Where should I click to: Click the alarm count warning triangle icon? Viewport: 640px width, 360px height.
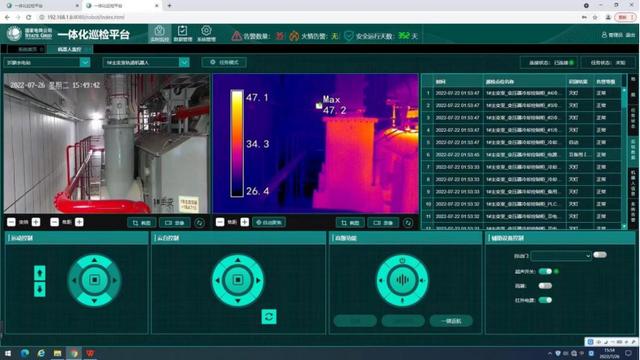236,36
